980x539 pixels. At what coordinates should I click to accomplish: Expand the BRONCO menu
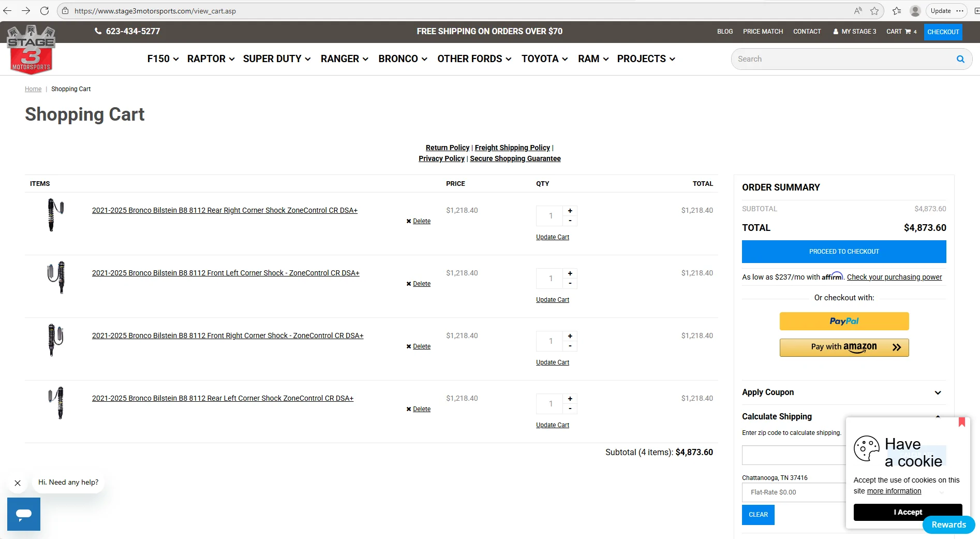403,59
